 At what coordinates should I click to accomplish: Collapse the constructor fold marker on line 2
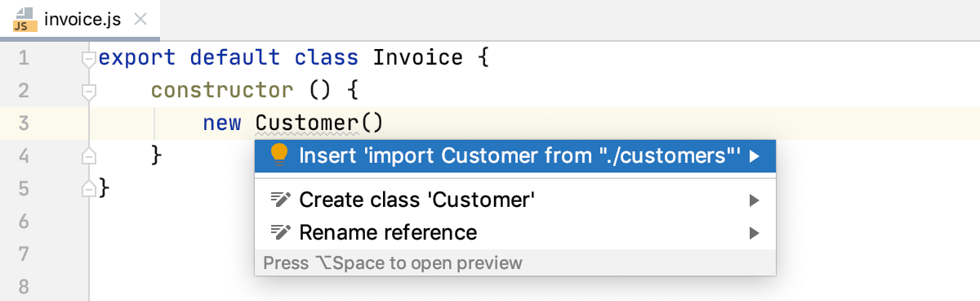89,91
